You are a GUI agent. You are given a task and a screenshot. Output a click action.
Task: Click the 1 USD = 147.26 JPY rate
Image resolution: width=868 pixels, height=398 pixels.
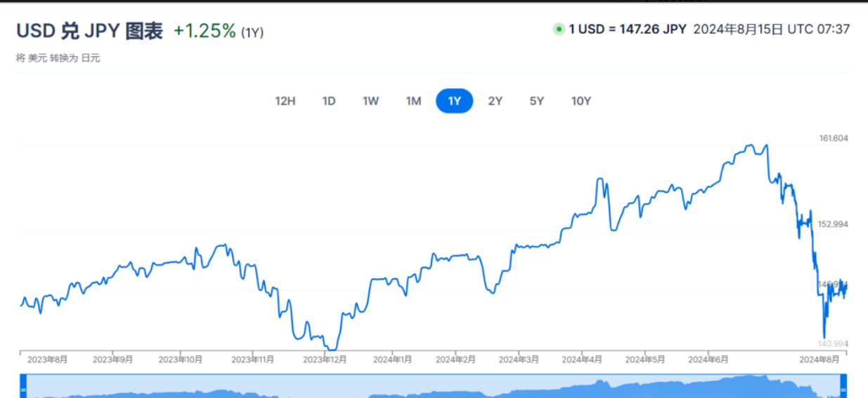tap(628, 30)
